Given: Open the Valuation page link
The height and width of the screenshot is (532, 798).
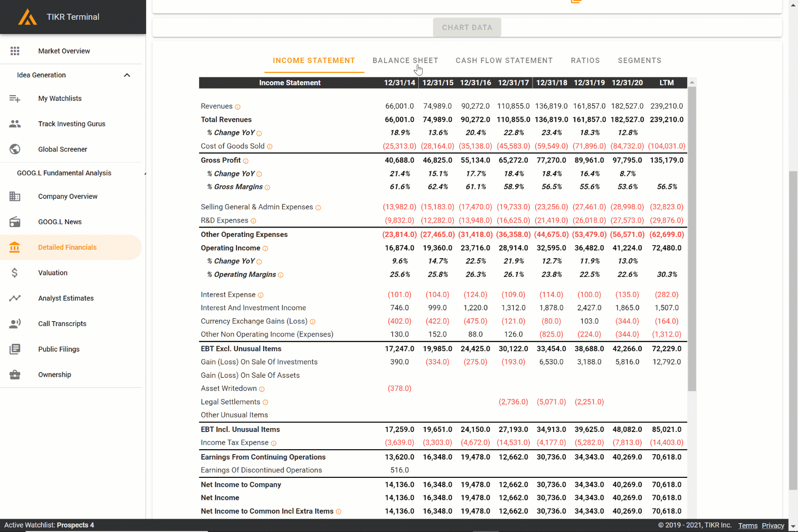Looking at the screenshot, I should pos(53,273).
